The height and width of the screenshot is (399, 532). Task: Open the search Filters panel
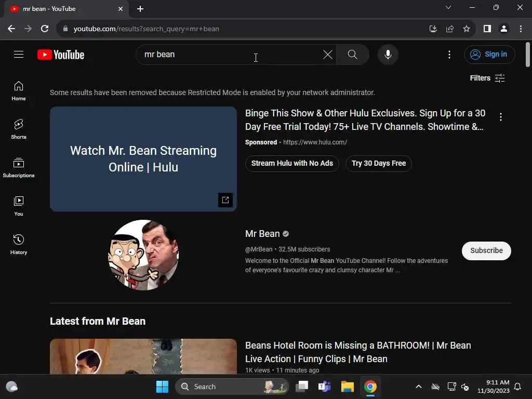point(487,78)
